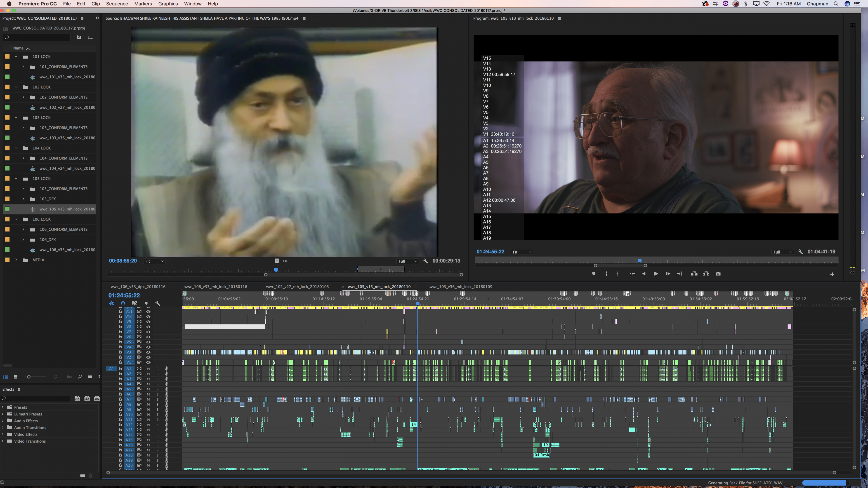Filter Effects by 32-bit Color badge
868x488 pixels.
coord(87,398)
